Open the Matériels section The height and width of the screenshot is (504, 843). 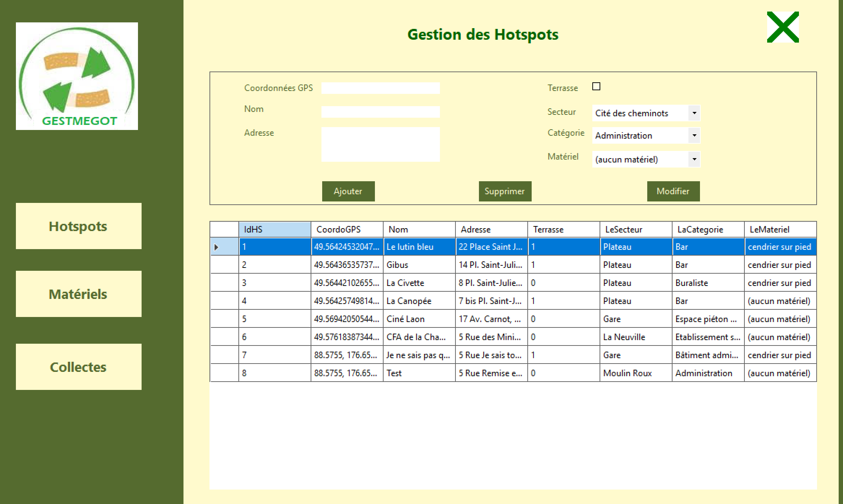78,294
